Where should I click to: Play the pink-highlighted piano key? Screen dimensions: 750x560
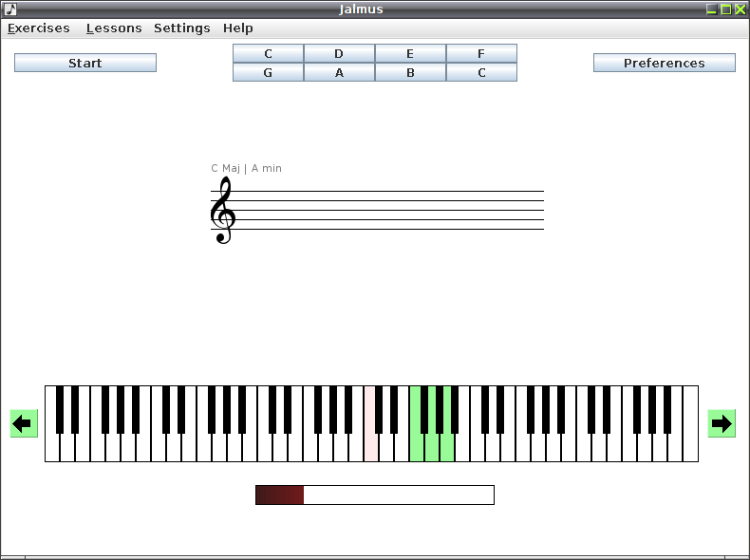370,447
